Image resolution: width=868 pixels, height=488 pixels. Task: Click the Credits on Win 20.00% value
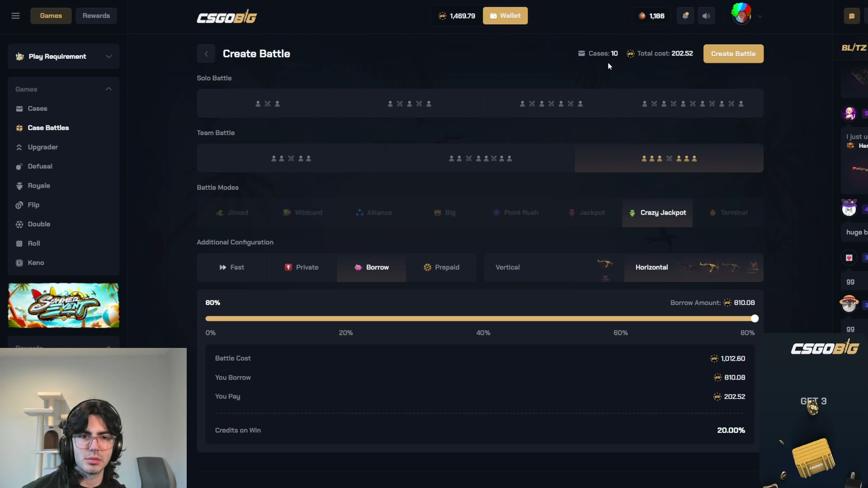pyautogui.click(x=731, y=430)
